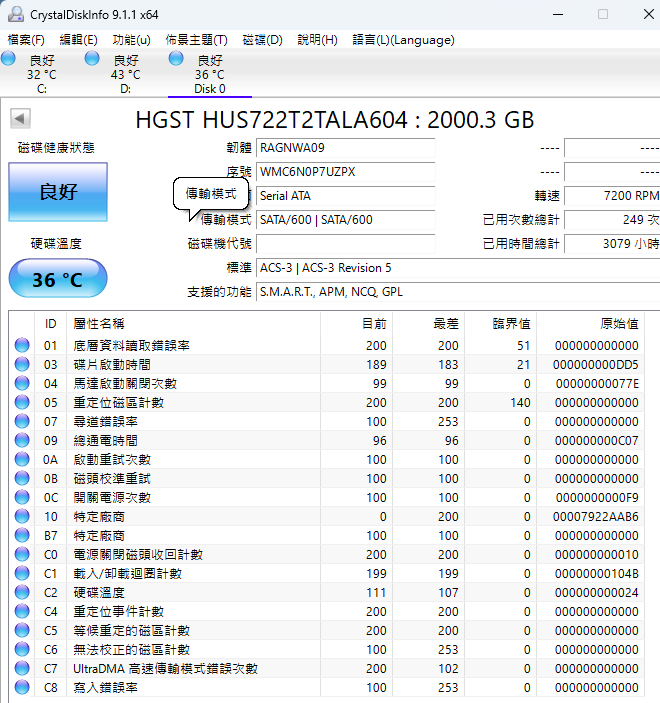The image size is (660, 703).
Task: Click the ACS-3 Revision 5 standard field
Action: click(458, 268)
